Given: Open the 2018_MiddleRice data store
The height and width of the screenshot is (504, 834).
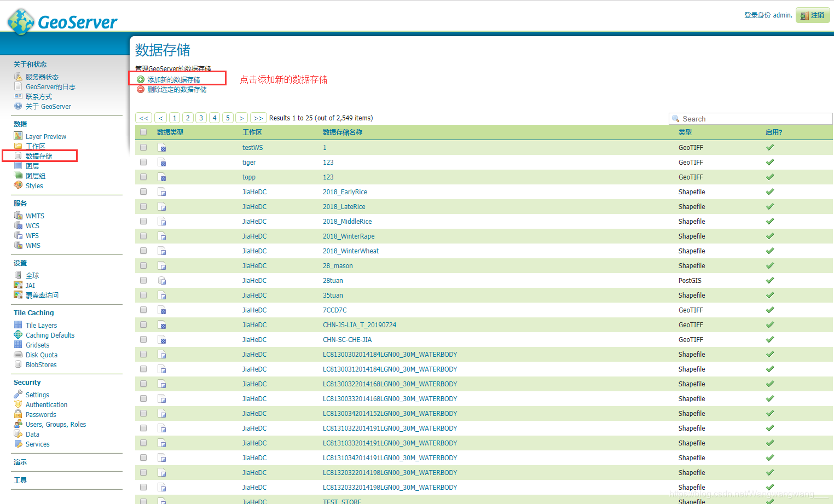Looking at the screenshot, I should click(x=347, y=222).
